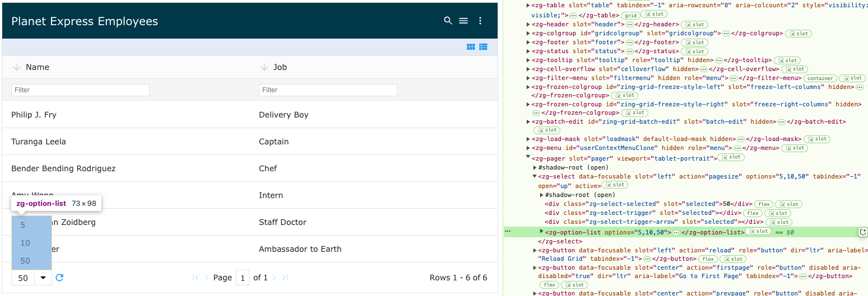Go to last page pager icon
868x296 pixels.
(x=285, y=278)
